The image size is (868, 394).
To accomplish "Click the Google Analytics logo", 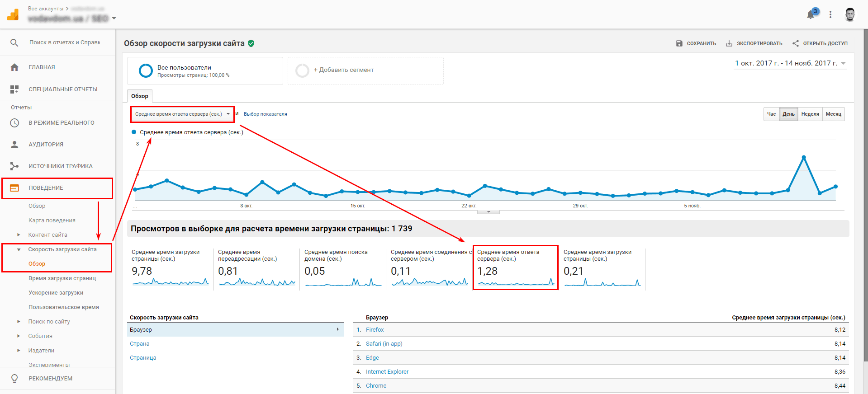I will [13, 15].
